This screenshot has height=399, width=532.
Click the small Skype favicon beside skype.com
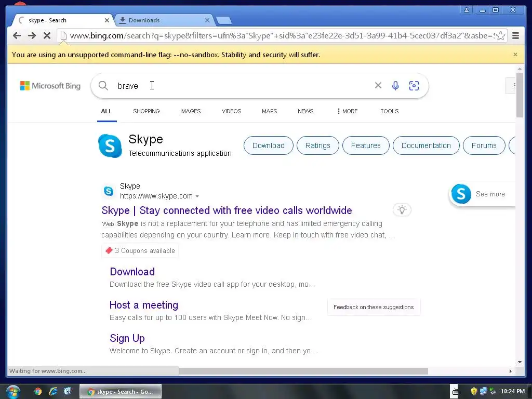[x=109, y=191]
